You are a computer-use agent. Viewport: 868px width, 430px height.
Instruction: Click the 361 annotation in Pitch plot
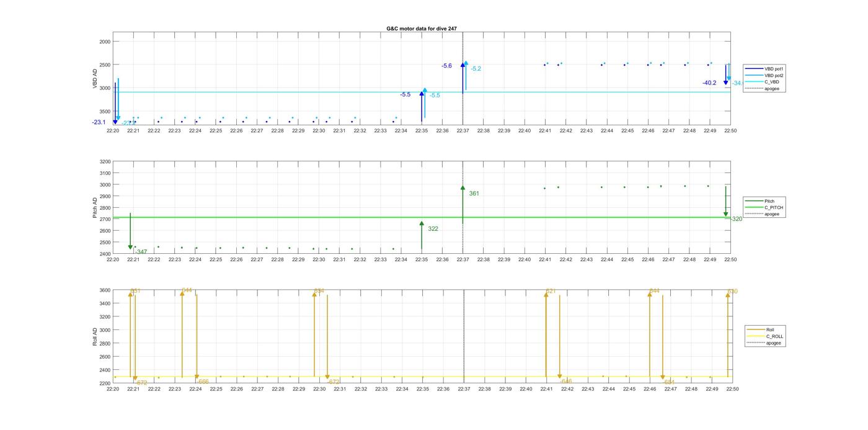[x=474, y=194]
